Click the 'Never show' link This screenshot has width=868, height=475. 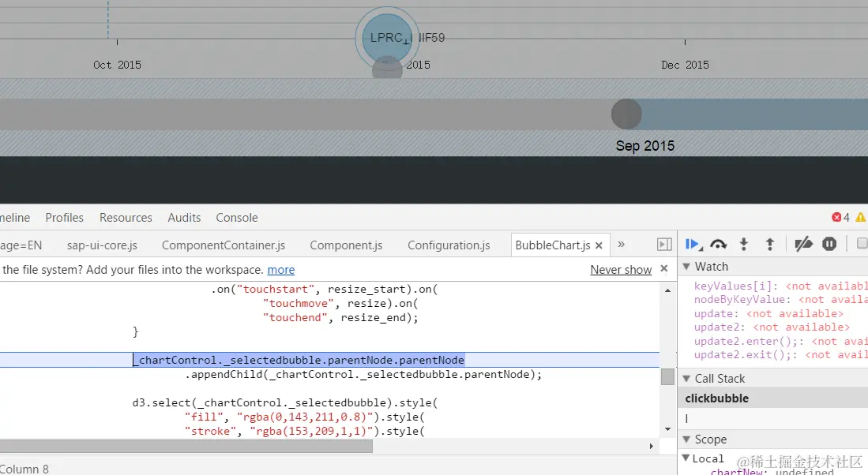tap(621, 270)
